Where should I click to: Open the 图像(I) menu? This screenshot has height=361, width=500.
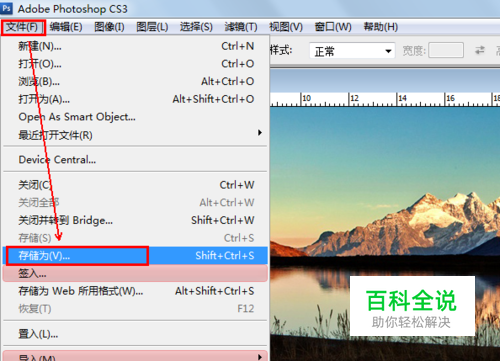[x=109, y=27]
